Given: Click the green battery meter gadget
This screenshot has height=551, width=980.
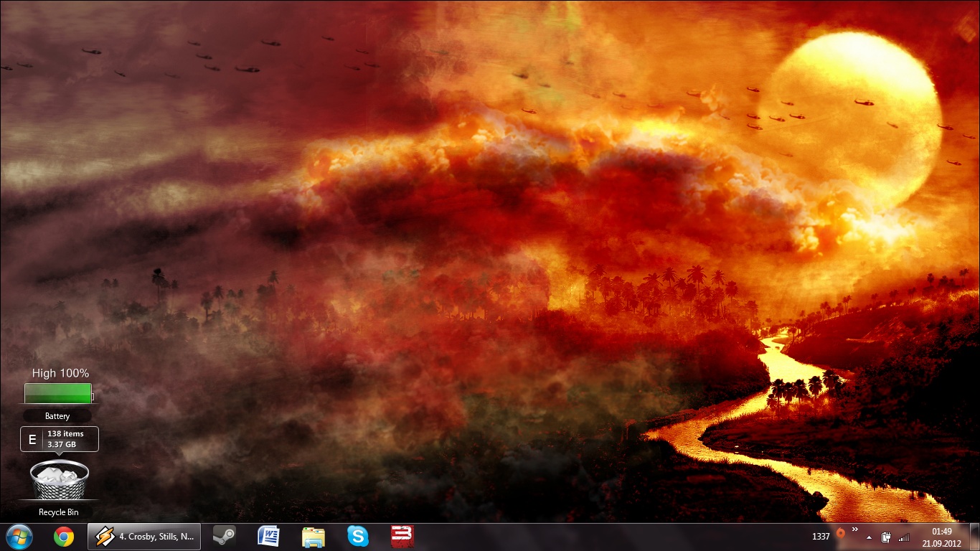Looking at the screenshot, I should pos(58,393).
